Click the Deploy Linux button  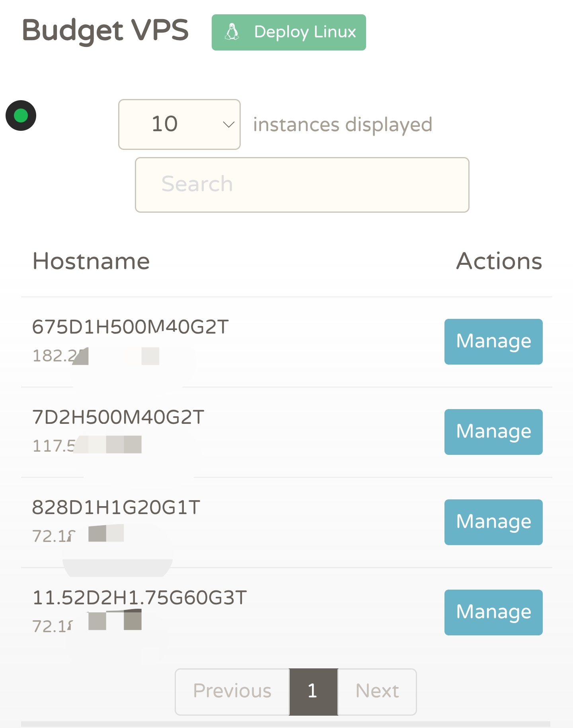[289, 32]
